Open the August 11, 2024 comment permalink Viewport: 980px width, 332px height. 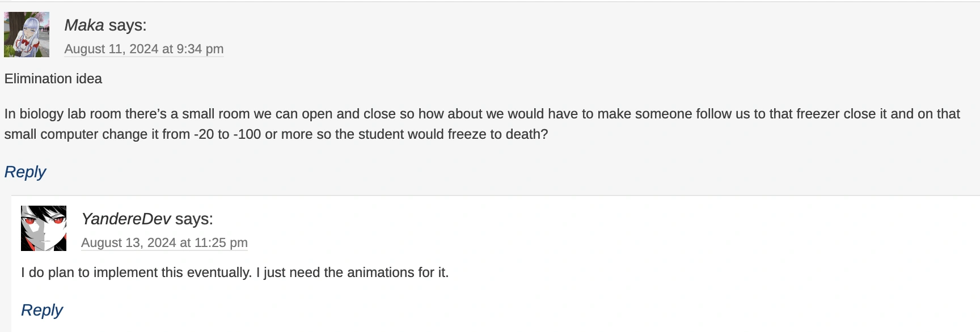[144, 49]
